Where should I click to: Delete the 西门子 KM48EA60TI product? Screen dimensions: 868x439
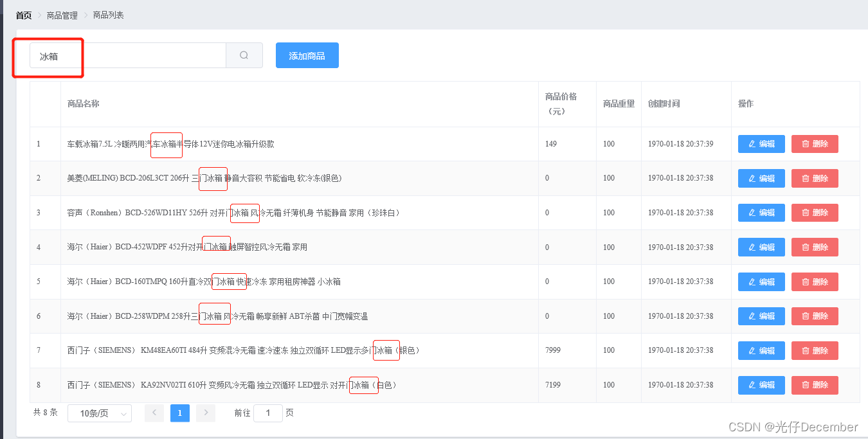pyautogui.click(x=815, y=350)
